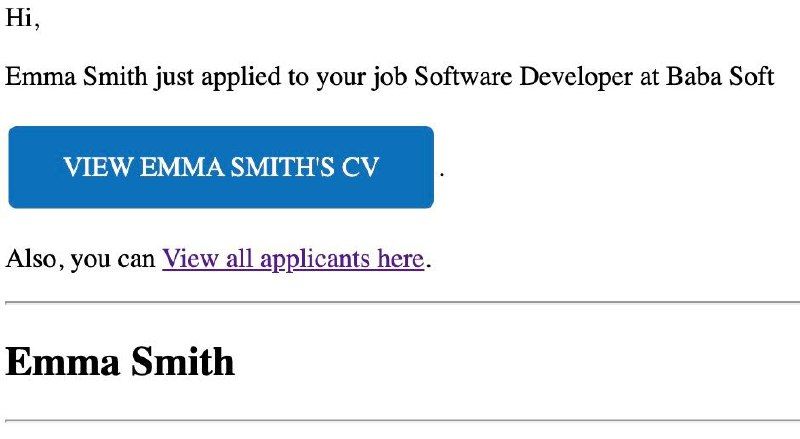800x439 pixels.
Task: Follow the View all applicants here link
Action: (x=293, y=259)
